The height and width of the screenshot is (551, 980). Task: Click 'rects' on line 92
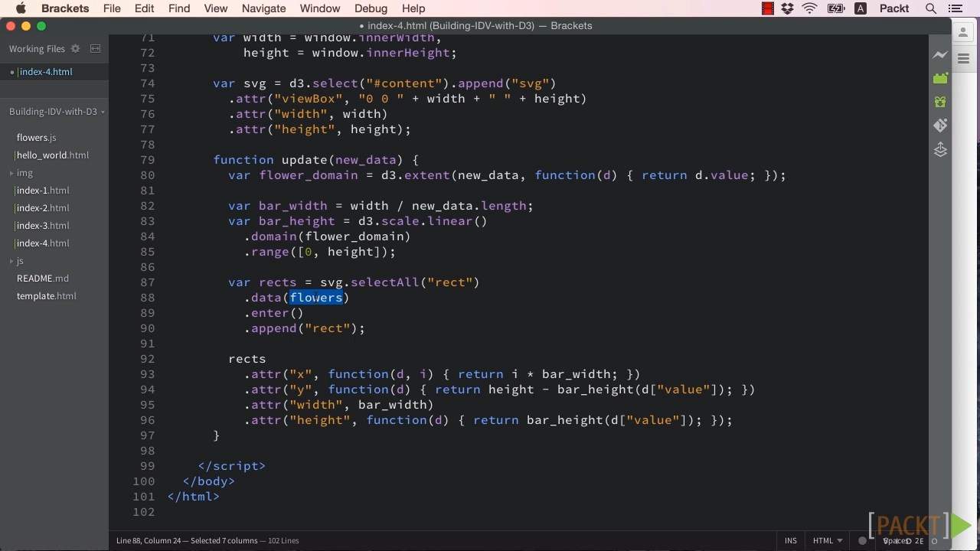click(247, 359)
